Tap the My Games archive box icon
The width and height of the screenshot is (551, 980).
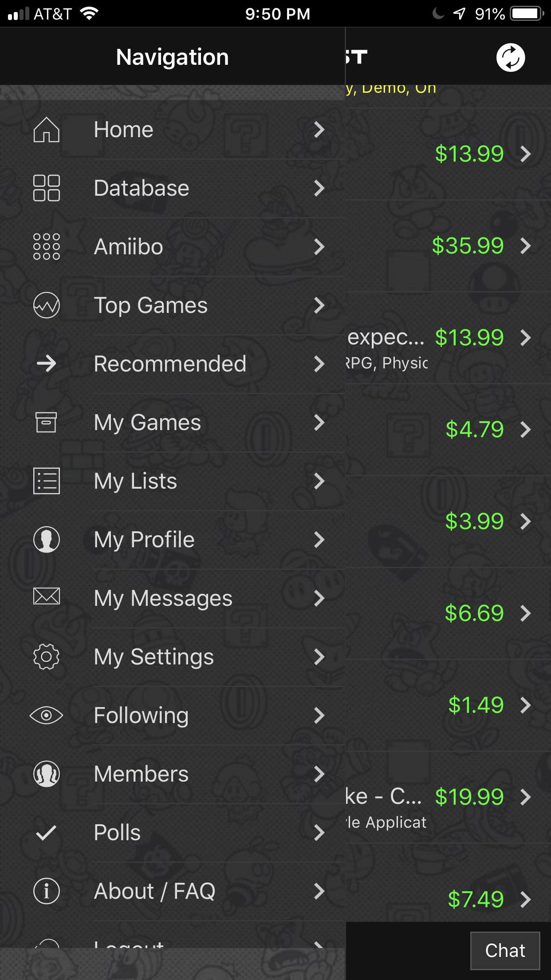point(46,422)
